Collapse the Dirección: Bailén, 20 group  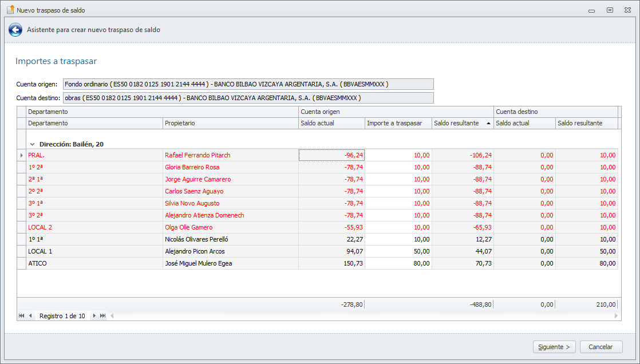(33, 144)
